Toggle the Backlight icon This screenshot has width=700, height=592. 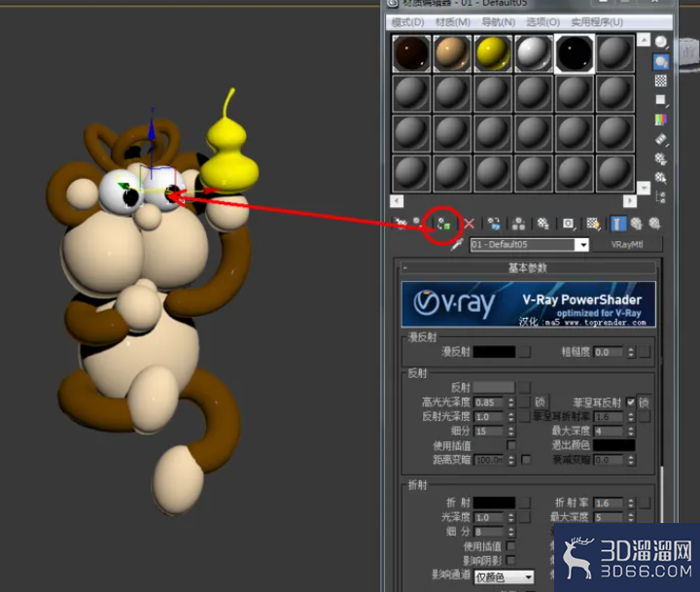(x=661, y=61)
